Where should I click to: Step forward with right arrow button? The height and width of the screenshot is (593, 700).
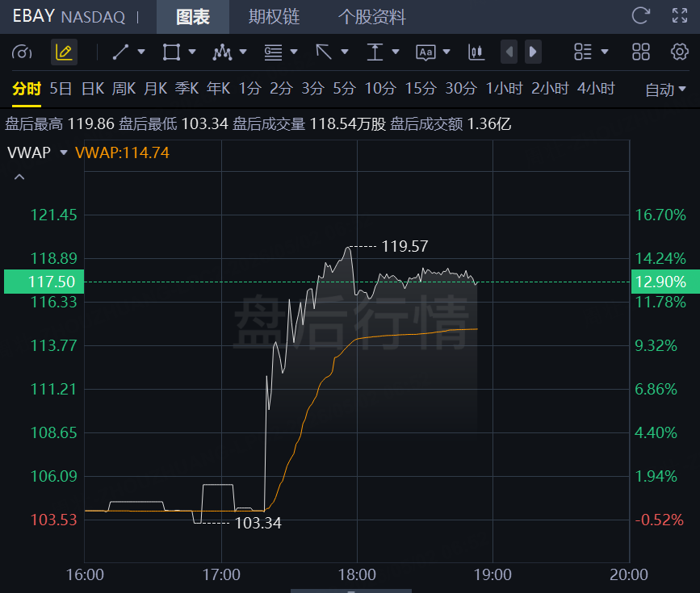pyautogui.click(x=533, y=52)
